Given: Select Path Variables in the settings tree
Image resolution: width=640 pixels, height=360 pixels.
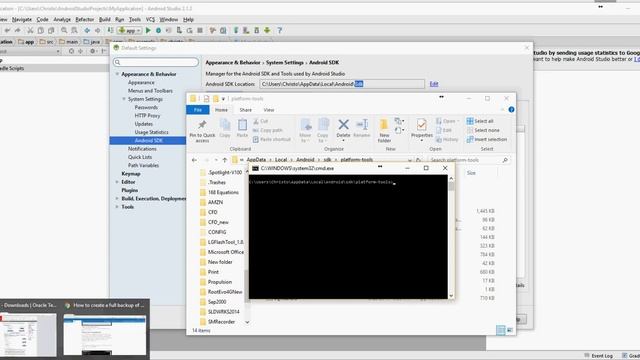Looking at the screenshot, I should [x=143, y=165].
